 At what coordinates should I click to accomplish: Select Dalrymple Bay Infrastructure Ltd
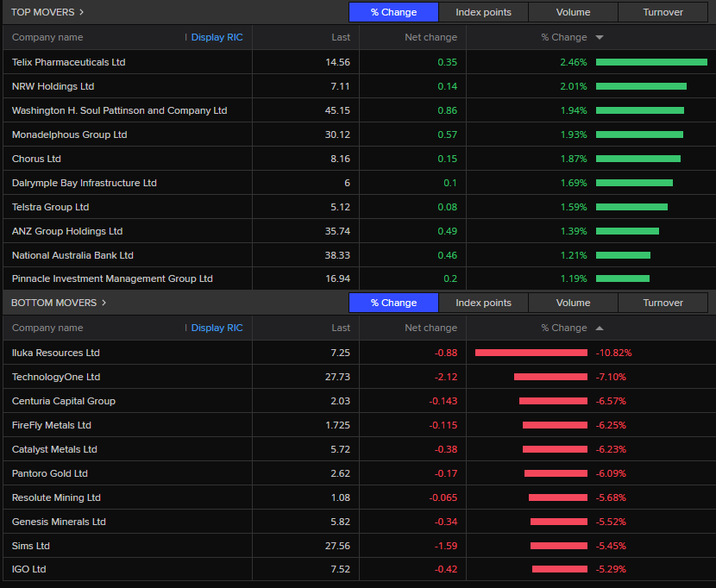click(84, 183)
